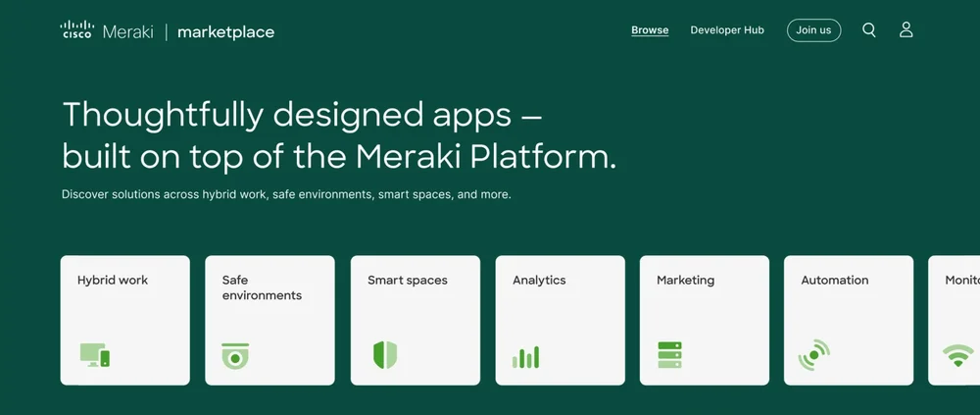Screen dimensions: 980x415
Task: Click the bar chart icon in Analytics card
Action: pos(525,357)
